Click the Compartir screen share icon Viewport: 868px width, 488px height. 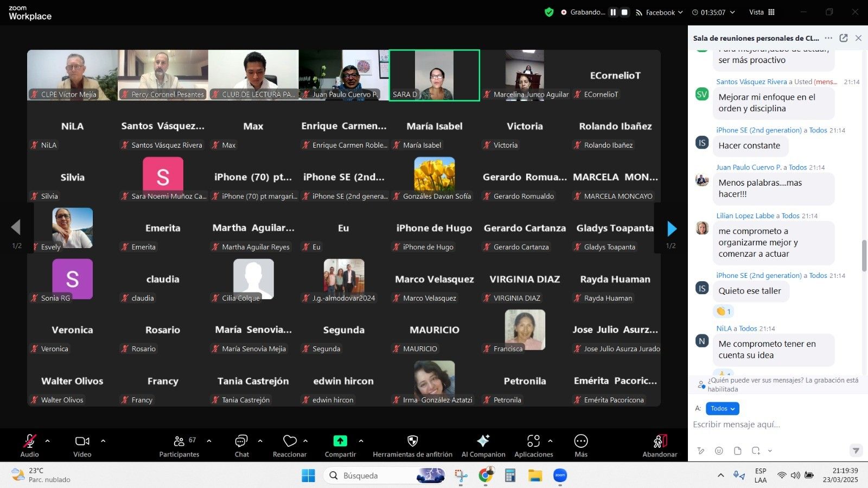click(x=340, y=441)
